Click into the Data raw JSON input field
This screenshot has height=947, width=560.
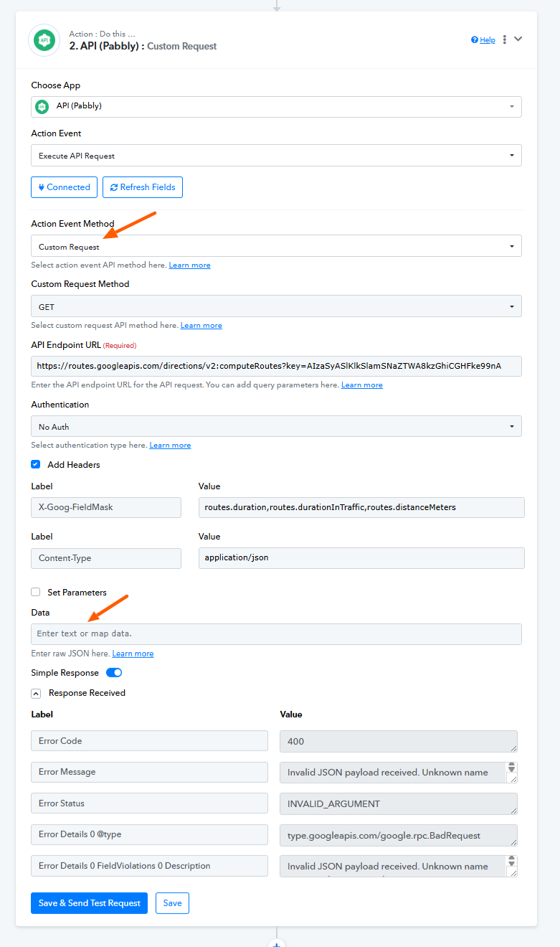276,633
